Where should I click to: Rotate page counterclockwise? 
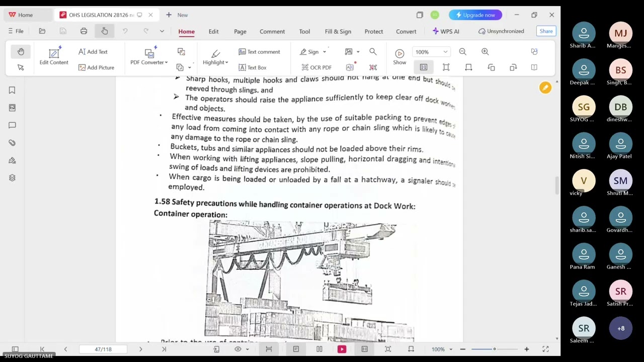[x=492, y=67]
